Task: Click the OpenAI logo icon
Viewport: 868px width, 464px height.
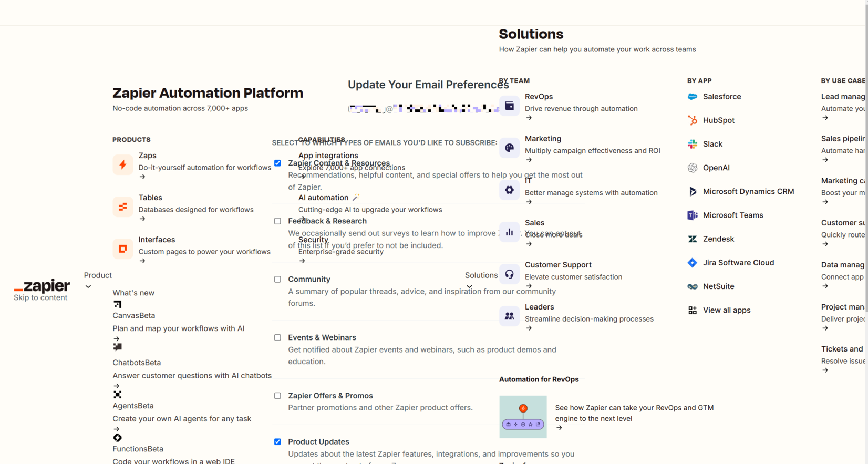Action: coord(693,168)
